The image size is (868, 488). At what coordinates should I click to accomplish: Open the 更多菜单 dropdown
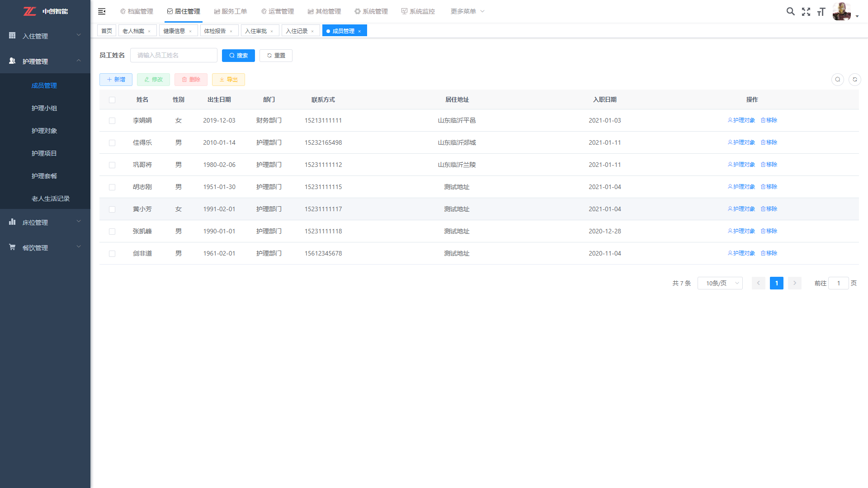point(467,11)
